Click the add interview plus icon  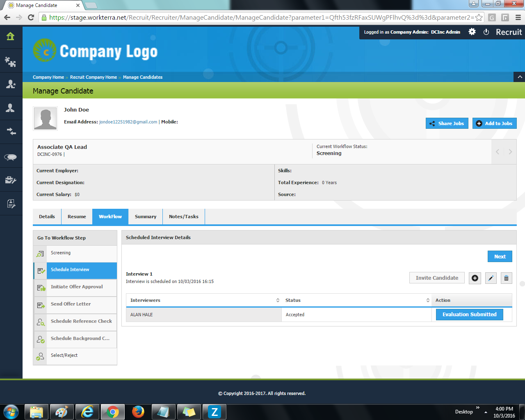point(475,278)
